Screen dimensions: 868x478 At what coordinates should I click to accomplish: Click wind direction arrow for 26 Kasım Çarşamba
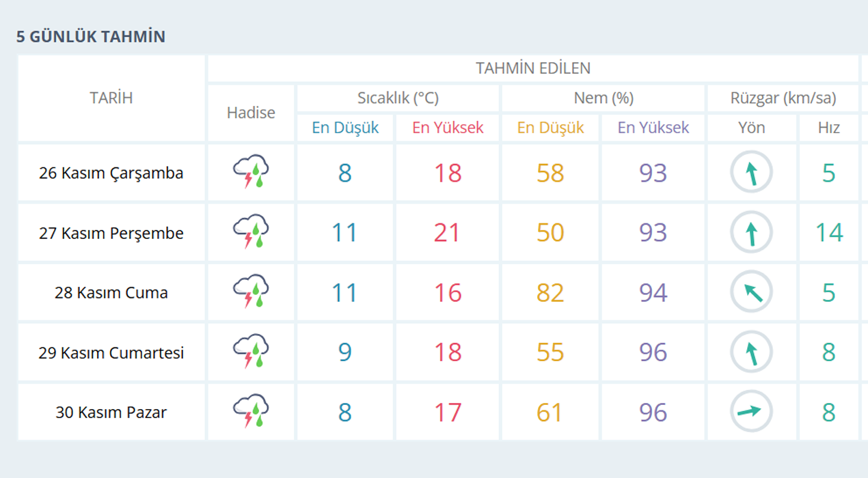751,173
